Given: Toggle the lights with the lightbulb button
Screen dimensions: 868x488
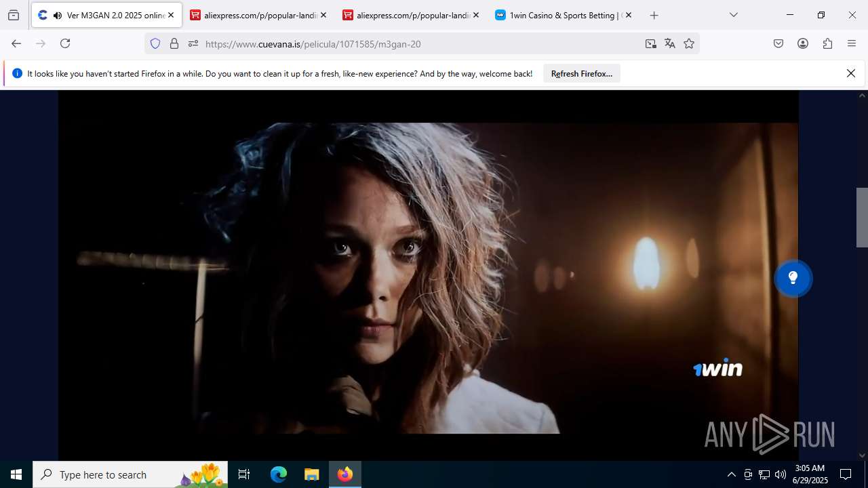Looking at the screenshot, I should pos(793,278).
